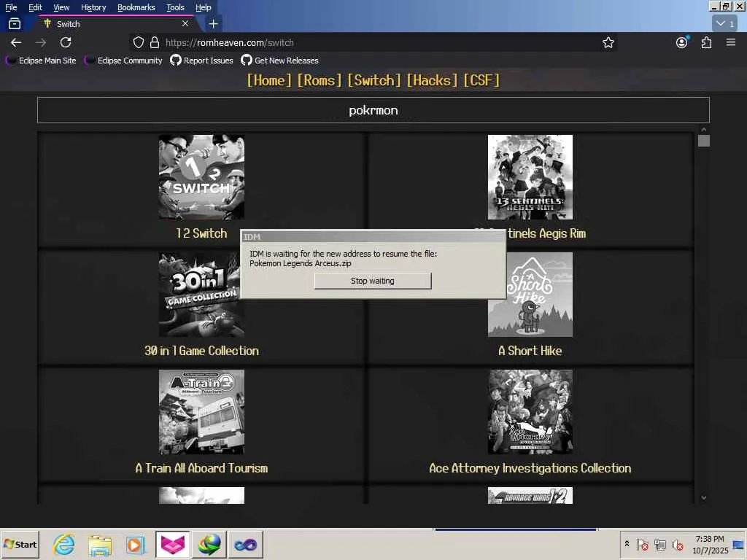Open the tab overview icon beside Switch tab
The height and width of the screenshot is (560, 747).
(x=15, y=23)
